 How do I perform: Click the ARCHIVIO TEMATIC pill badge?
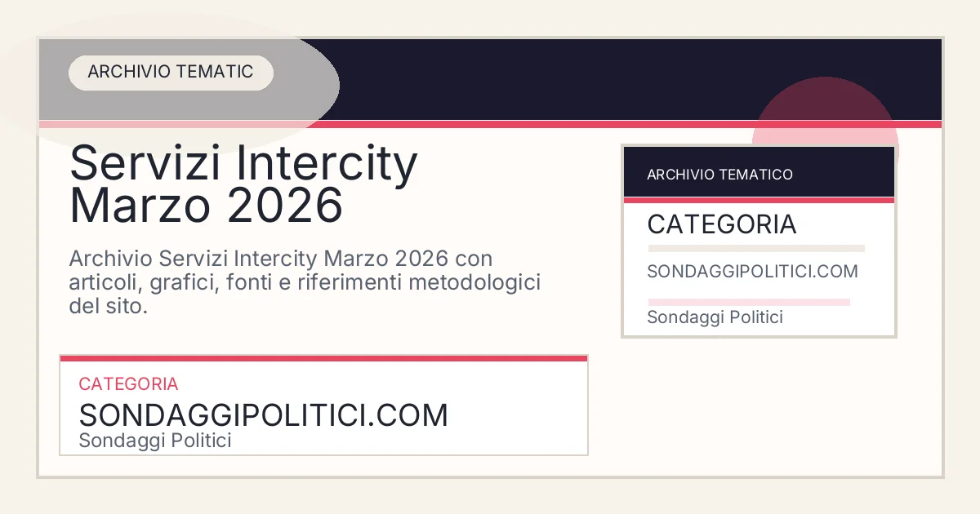tap(170, 72)
